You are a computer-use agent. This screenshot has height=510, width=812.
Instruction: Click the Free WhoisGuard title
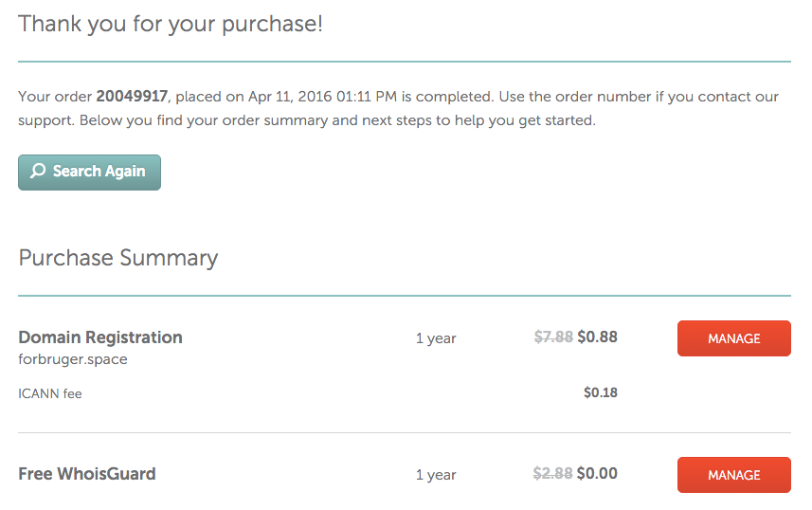tap(87, 474)
